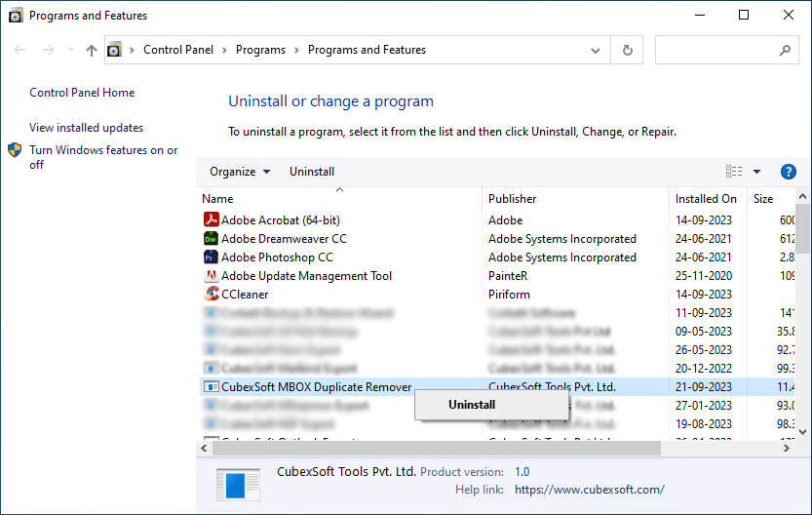Open the Control Panel Home link
812x515 pixels.
point(82,93)
